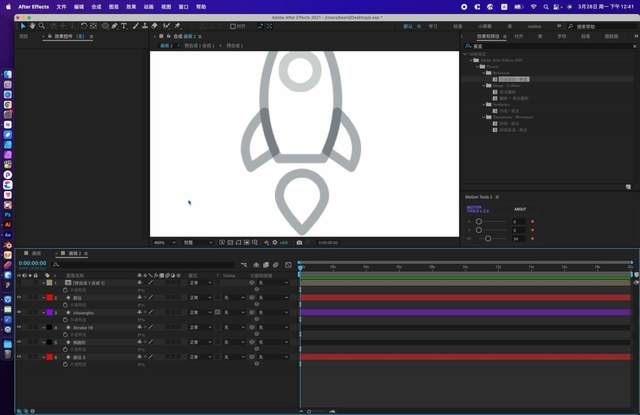Hide the second black-labeled layer
This screenshot has width=640, height=415.
click(19, 342)
